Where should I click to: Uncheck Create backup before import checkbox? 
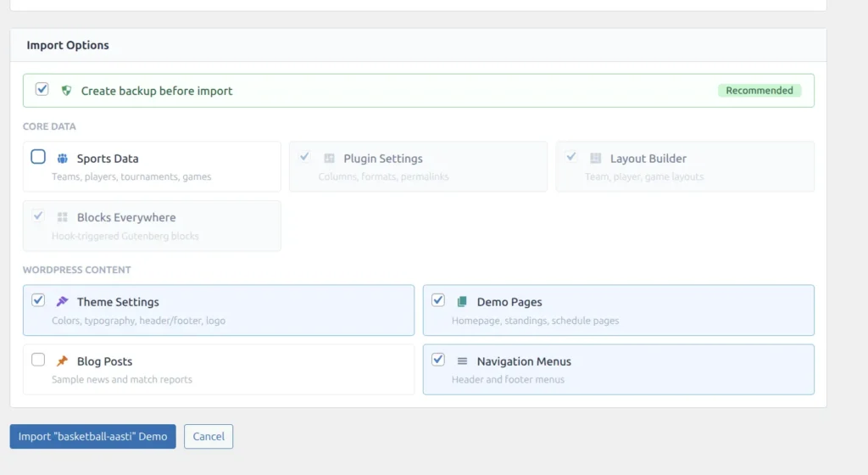(42, 89)
